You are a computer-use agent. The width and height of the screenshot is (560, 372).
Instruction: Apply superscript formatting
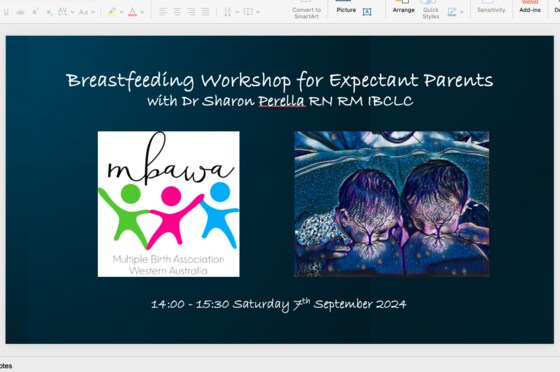[x=35, y=12]
